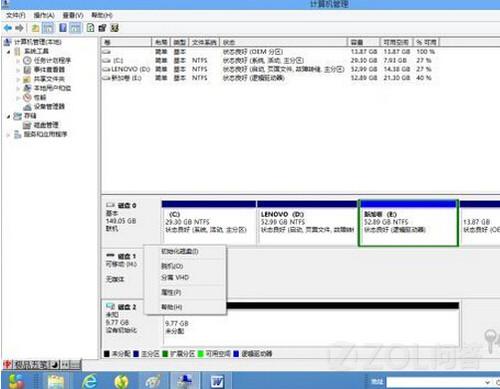Sort by the 布局 column header
Image resolution: width=500 pixels, height=389 pixels.
click(161, 42)
